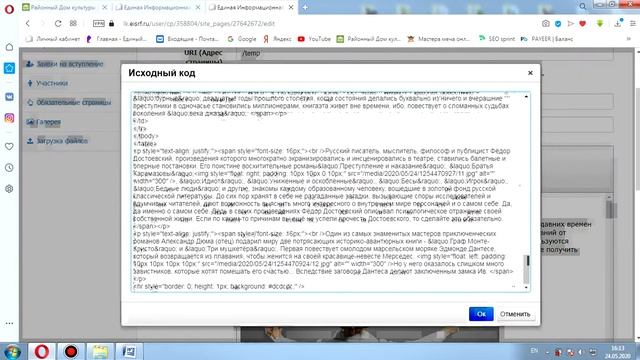The height and width of the screenshot is (360, 640).
Task: Click the Opera logo menu button
Action: click(9, 9)
